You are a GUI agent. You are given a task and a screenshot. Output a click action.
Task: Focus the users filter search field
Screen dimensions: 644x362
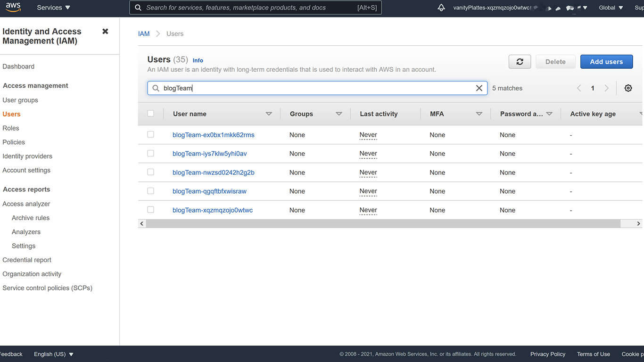click(x=317, y=88)
